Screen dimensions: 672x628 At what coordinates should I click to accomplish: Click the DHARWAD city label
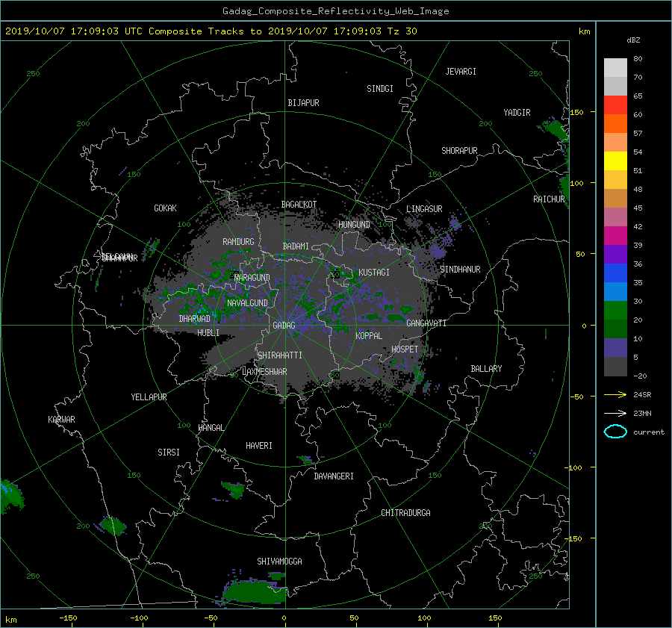(195, 319)
